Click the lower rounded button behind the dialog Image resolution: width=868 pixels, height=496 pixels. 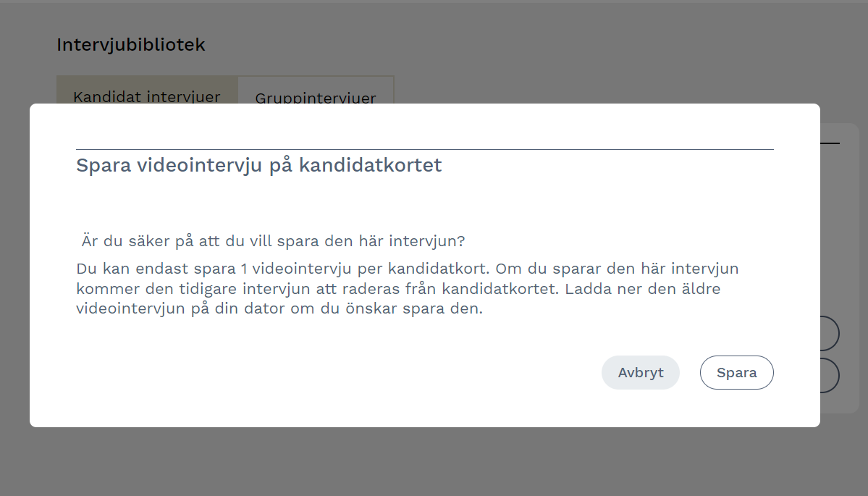pyautogui.click(x=830, y=376)
